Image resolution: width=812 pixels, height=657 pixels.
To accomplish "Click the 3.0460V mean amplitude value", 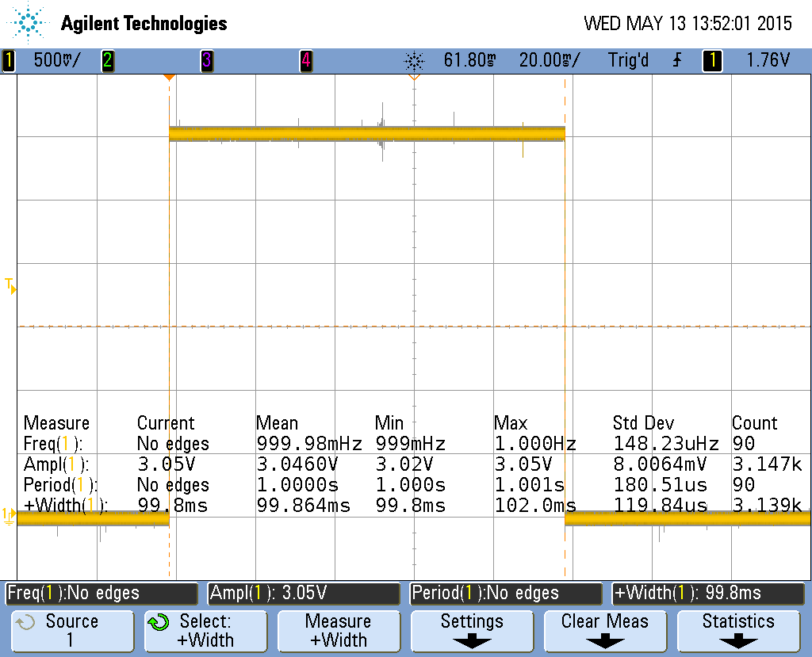I will point(297,464).
